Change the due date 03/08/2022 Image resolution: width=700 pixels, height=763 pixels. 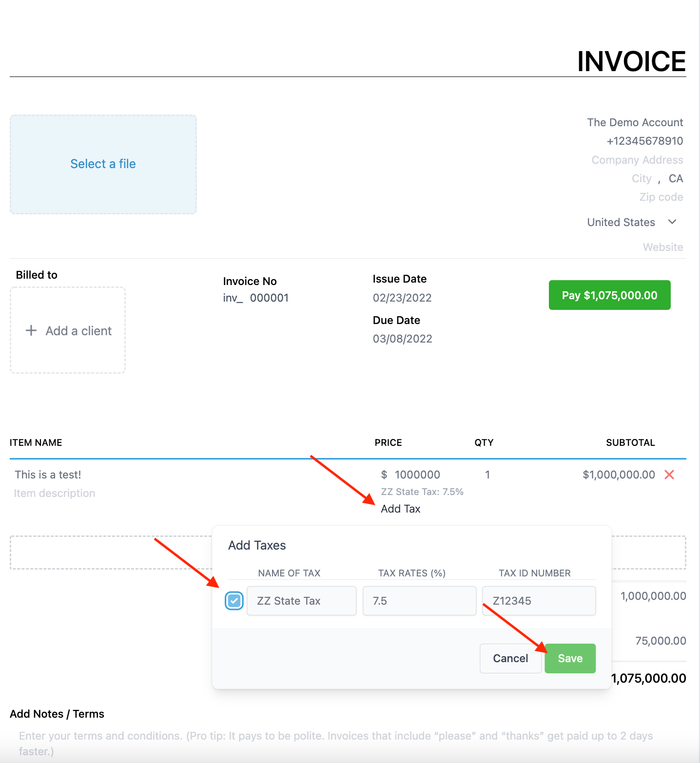(x=402, y=339)
